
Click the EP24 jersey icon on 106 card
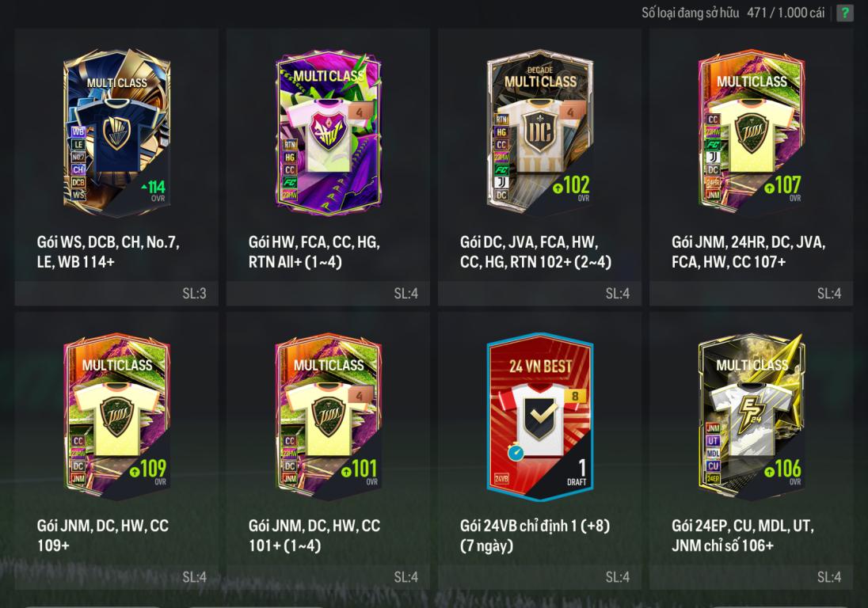pos(752,418)
